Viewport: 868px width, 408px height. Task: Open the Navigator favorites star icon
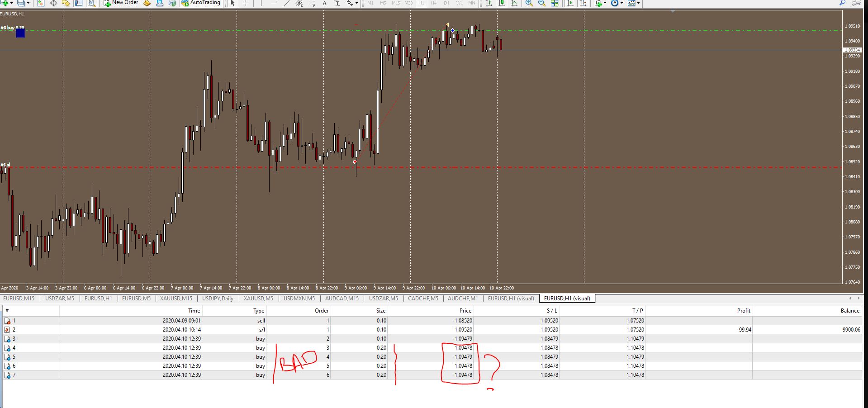(x=66, y=3)
